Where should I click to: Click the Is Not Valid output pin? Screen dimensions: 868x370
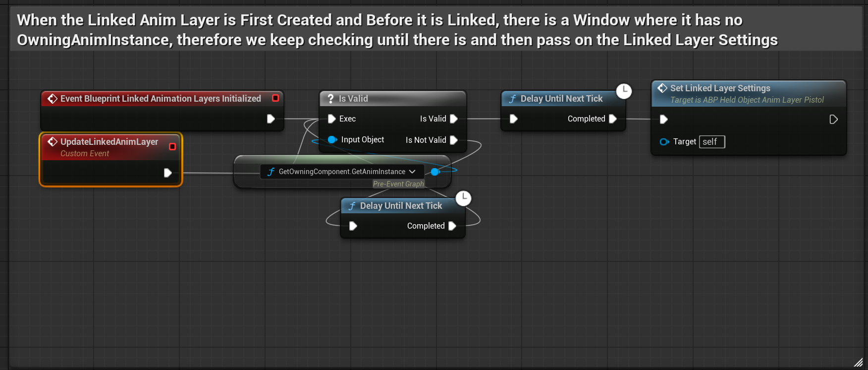point(453,140)
